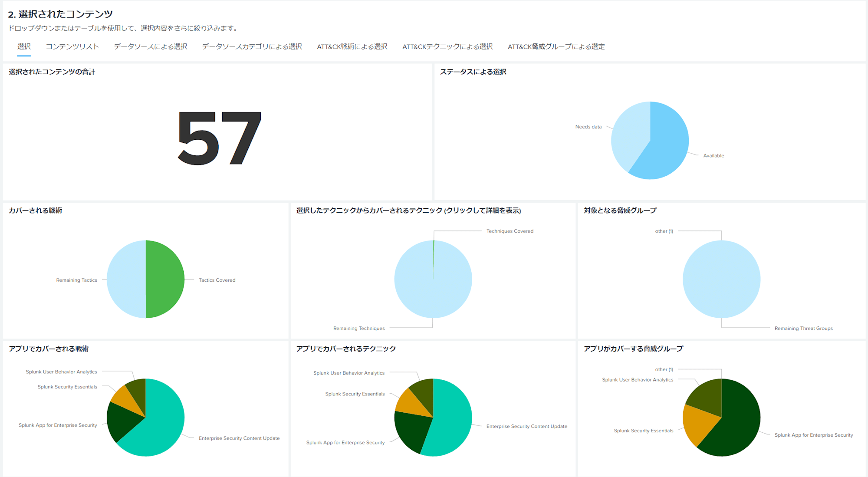The width and height of the screenshot is (868, 477).
Task: Click the Remaining Techniques label
Action: point(359,328)
